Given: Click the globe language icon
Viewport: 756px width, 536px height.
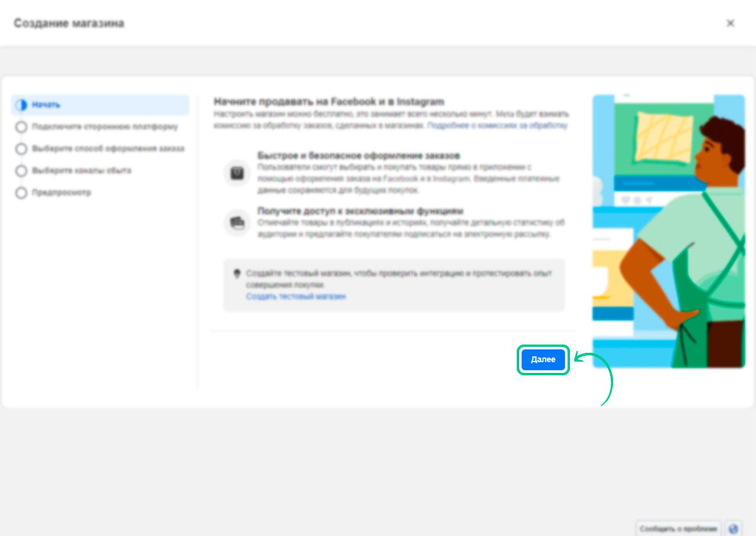Looking at the screenshot, I should (733, 529).
